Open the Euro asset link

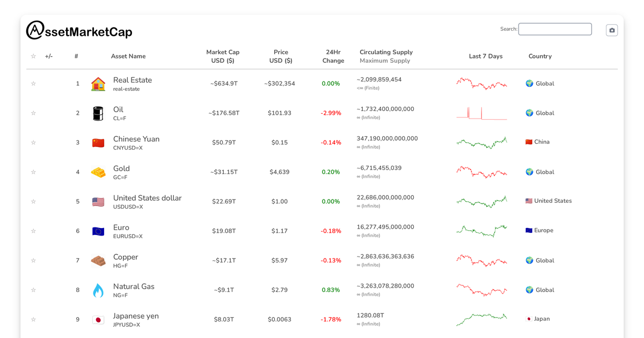click(121, 227)
